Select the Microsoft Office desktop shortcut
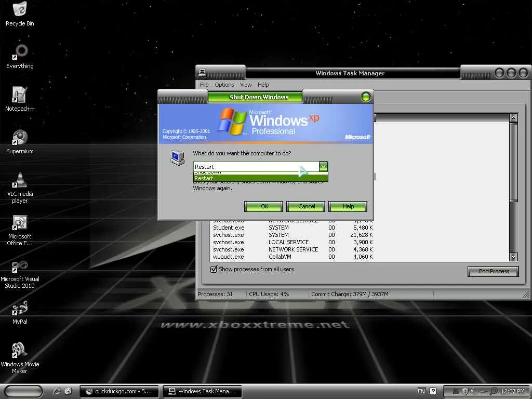The width and height of the screenshot is (532, 399). pos(20,230)
